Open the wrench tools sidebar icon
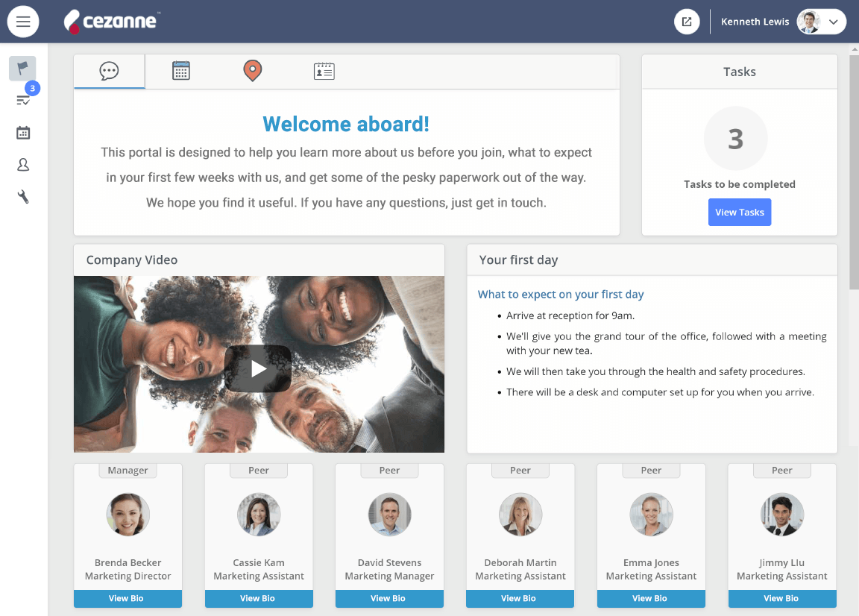This screenshot has height=616, width=859. coord(23,197)
